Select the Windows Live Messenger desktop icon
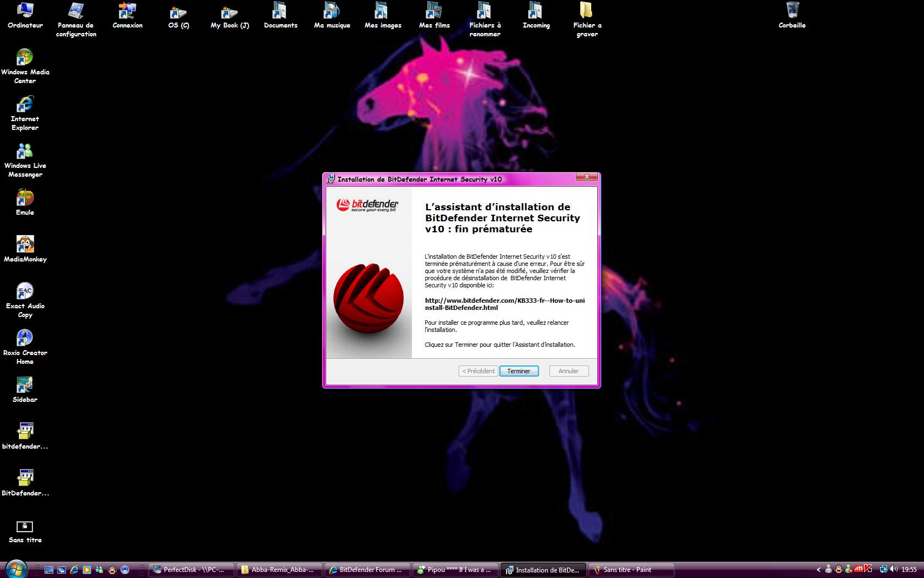Image resolution: width=924 pixels, height=578 pixels. point(25,160)
